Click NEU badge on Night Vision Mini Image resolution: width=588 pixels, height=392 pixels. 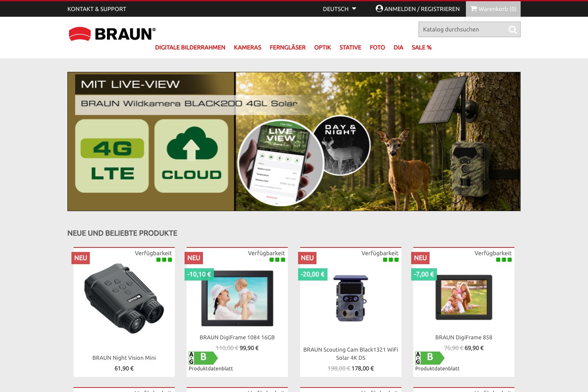click(x=80, y=258)
